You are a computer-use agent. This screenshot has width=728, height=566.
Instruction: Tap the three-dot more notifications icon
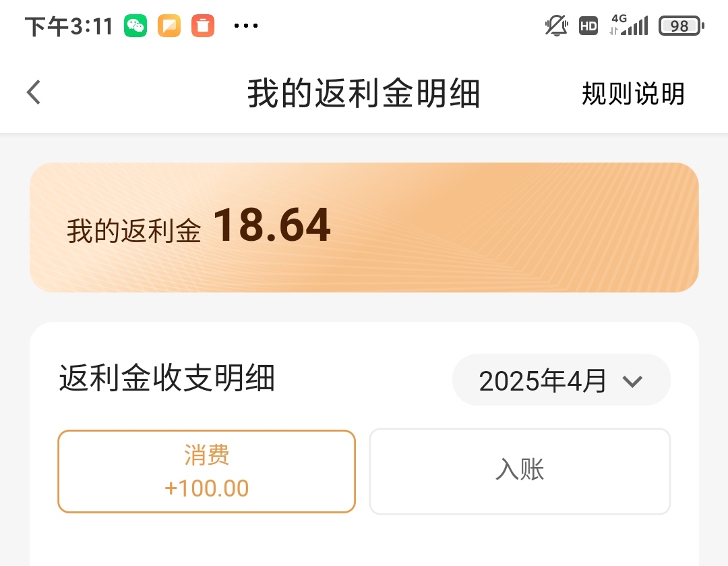pyautogui.click(x=246, y=26)
